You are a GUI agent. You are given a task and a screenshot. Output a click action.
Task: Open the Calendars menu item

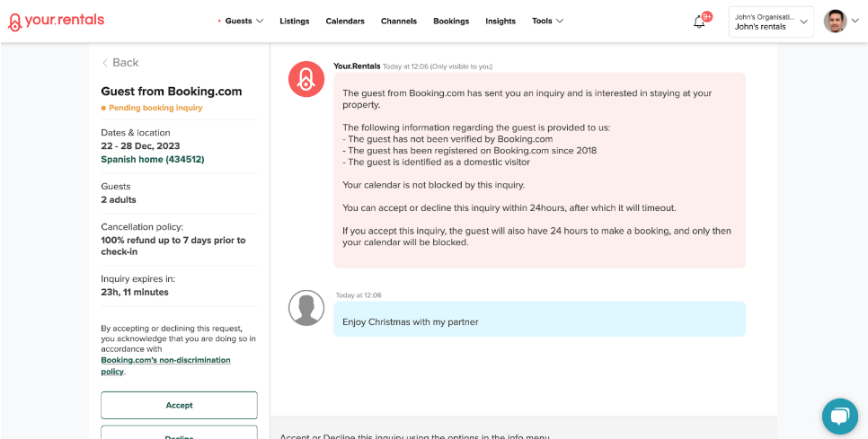pos(345,22)
